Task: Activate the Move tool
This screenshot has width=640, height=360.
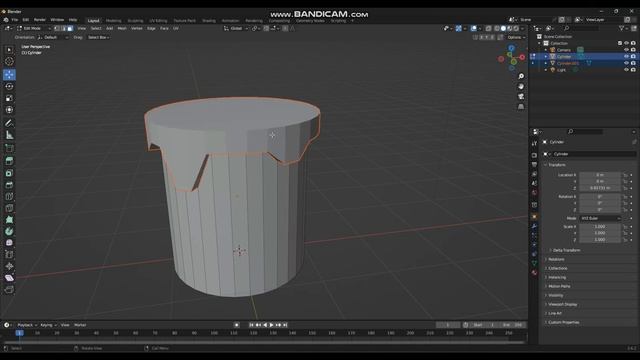Action: coord(9,74)
